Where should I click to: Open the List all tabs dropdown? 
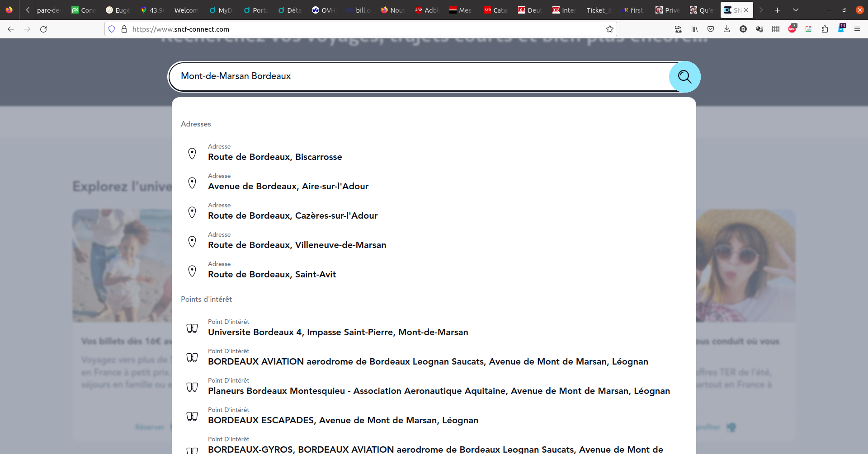click(x=796, y=10)
